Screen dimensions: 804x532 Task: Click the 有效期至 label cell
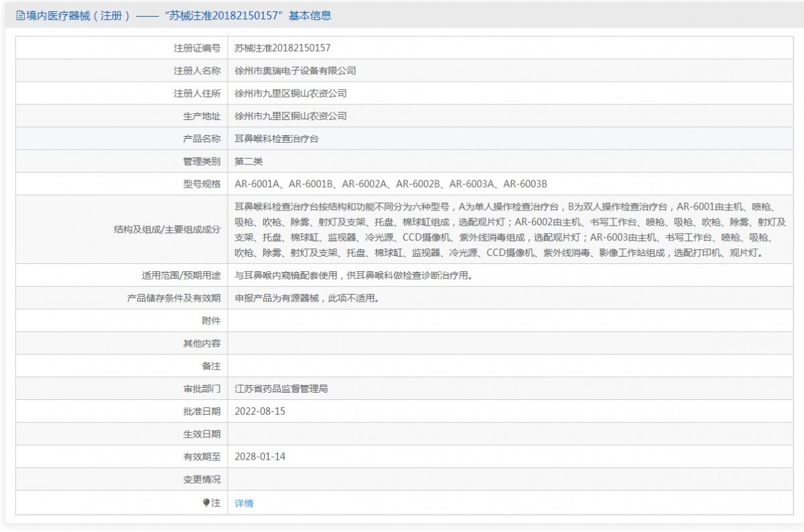point(121,458)
